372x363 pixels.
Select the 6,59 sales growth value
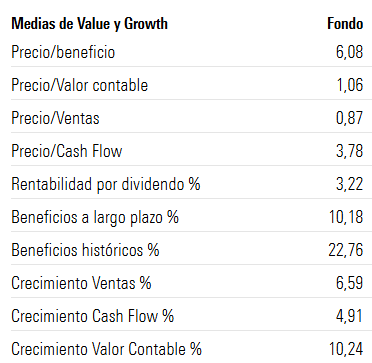tap(349, 283)
